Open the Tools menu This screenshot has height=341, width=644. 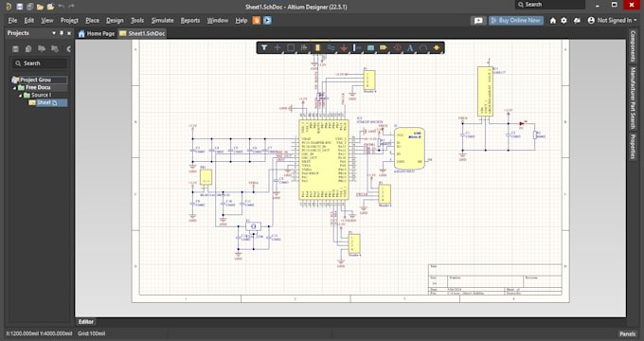click(137, 20)
